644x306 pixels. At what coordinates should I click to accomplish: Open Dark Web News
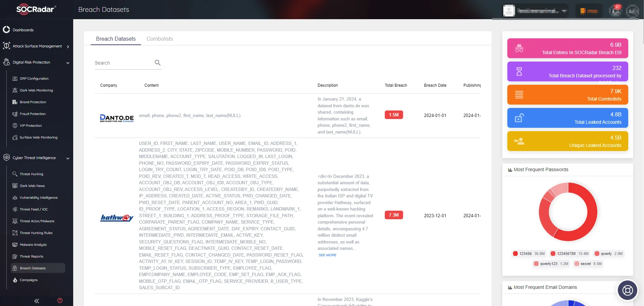pyautogui.click(x=32, y=186)
